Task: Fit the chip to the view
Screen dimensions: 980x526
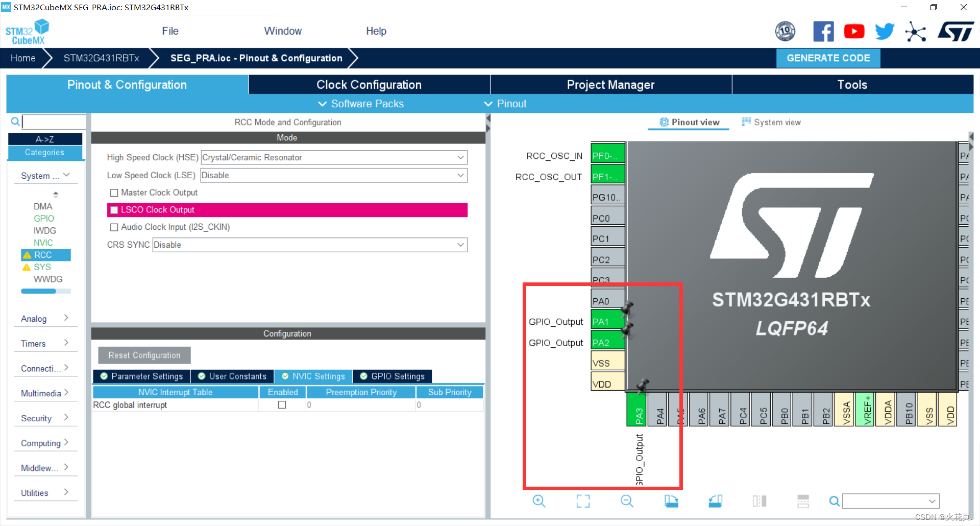Action: pos(583,501)
